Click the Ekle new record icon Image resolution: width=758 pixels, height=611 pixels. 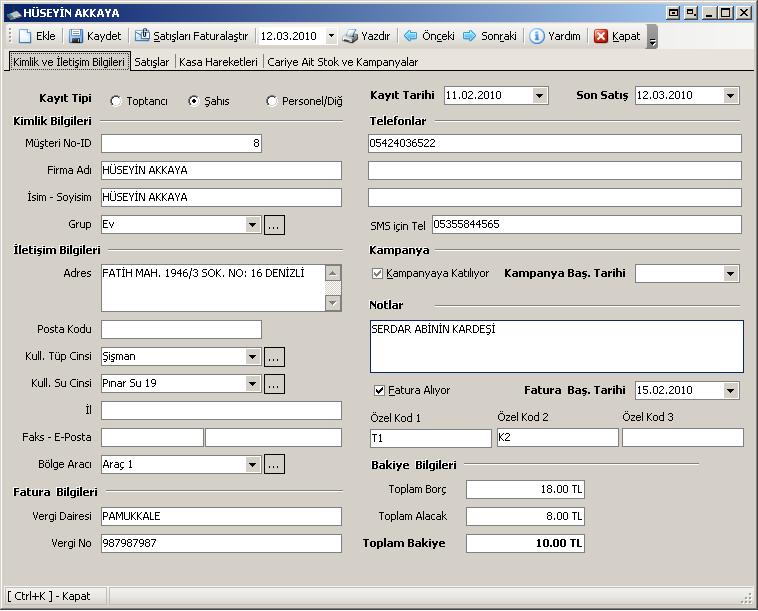click(x=25, y=36)
